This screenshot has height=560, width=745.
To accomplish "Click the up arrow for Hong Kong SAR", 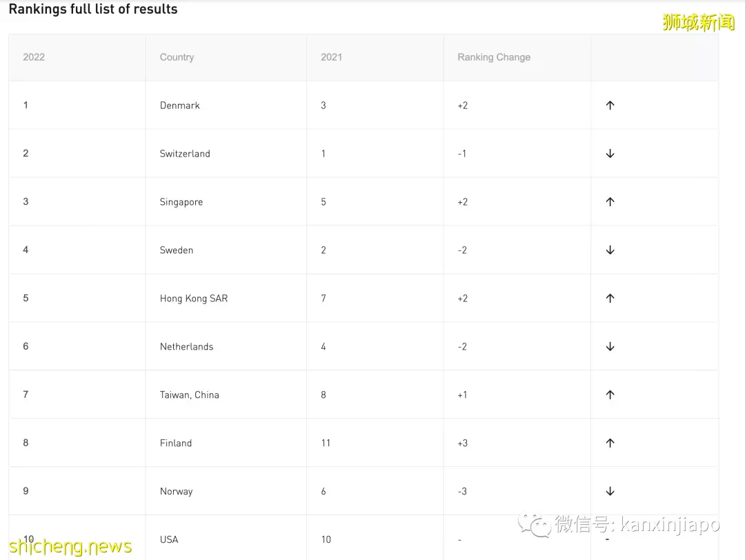I will coord(610,299).
